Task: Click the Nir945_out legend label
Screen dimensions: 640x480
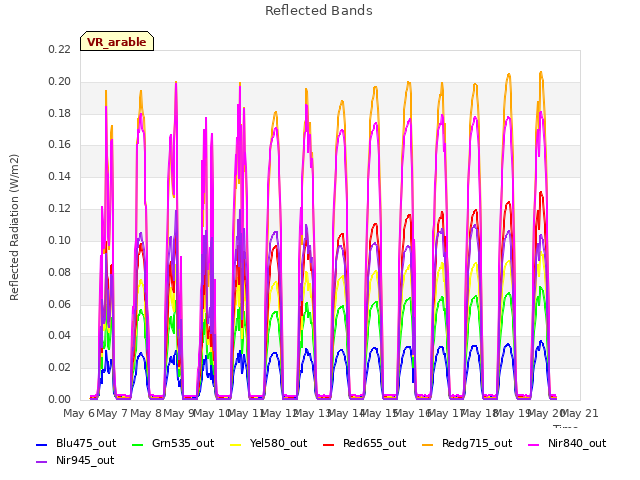Action: (x=85, y=461)
